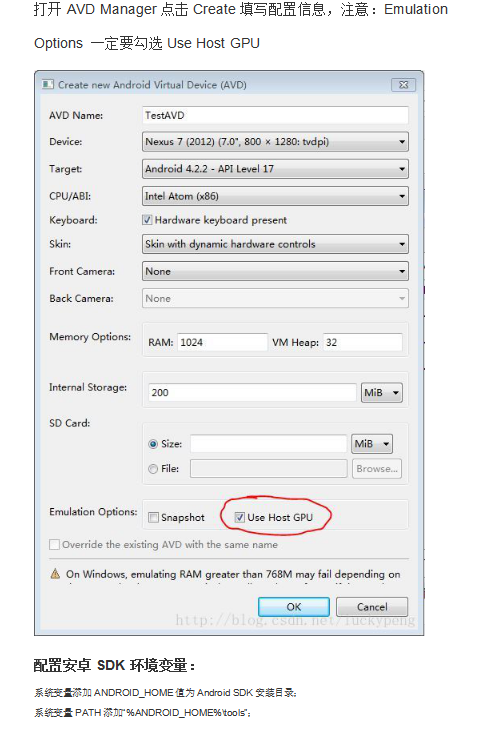Toggle Hardware keyboard present checkbox
490x729 pixels.
pos(147,220)
